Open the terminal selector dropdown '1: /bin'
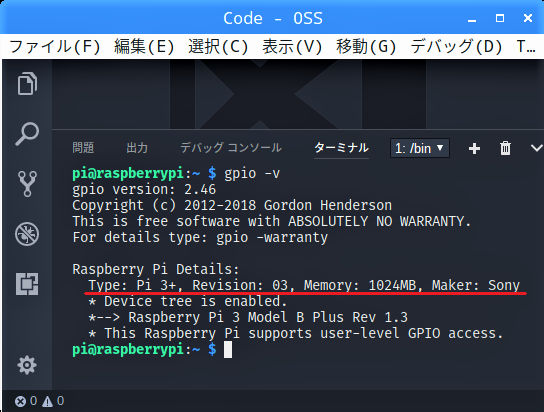This screenshot has height=412, width=544. click(x=420, y=148)
